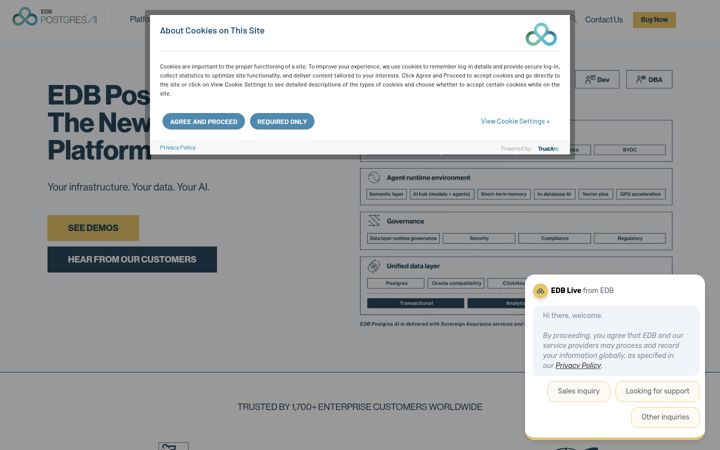Select the Dev persona tab

(597, 79)
